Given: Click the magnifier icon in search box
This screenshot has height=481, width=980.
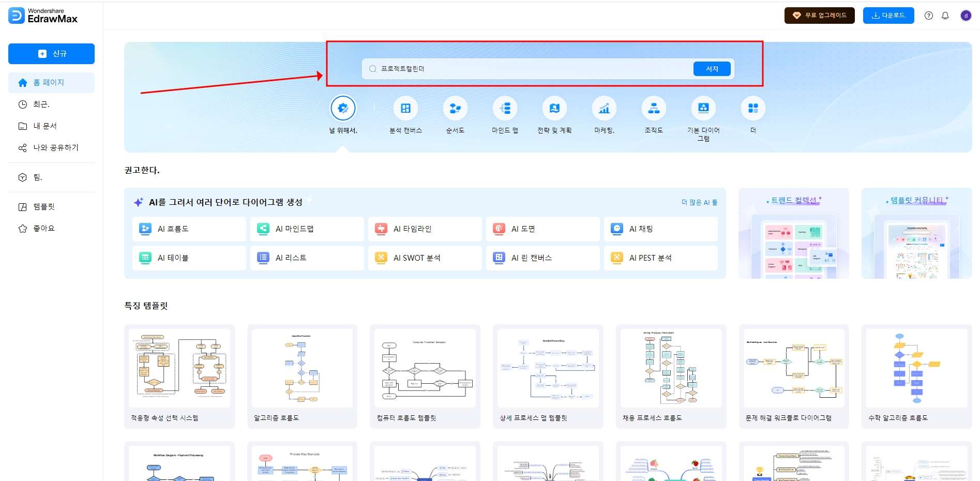Looking at the screenshot, I should [x=372, y=69].
